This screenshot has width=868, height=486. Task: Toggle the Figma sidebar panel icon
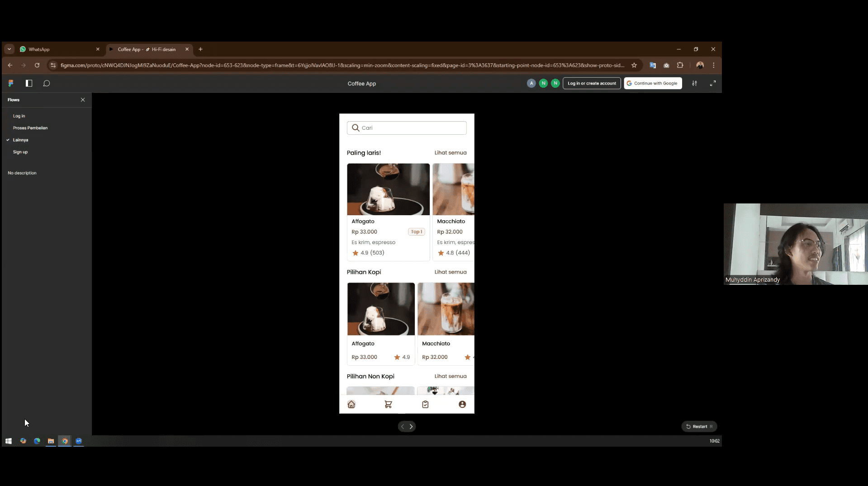tap(29, 83)
